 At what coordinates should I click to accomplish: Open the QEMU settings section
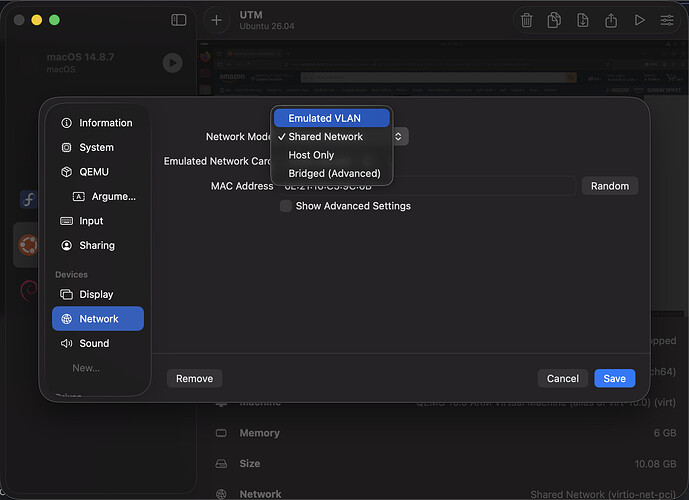[98, 172]
